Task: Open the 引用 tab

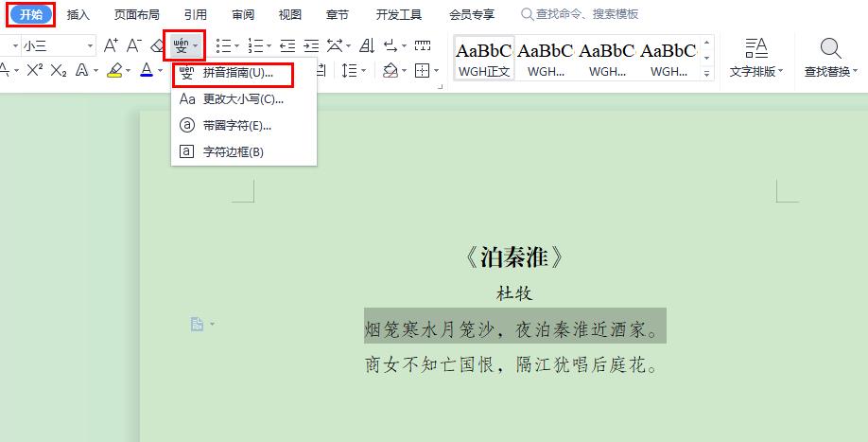Action: (x=196, y=15)
